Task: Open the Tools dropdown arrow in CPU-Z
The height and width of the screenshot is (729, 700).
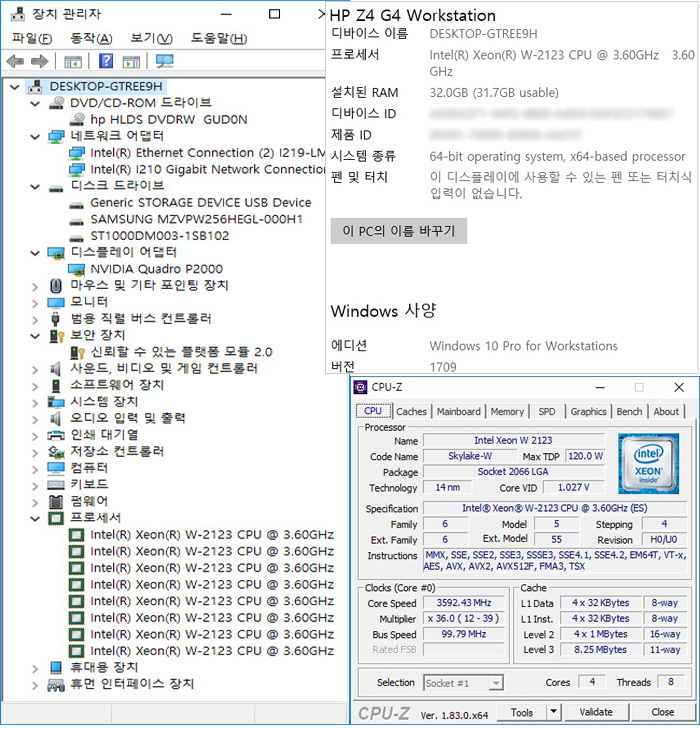Action: click(553, 712)
